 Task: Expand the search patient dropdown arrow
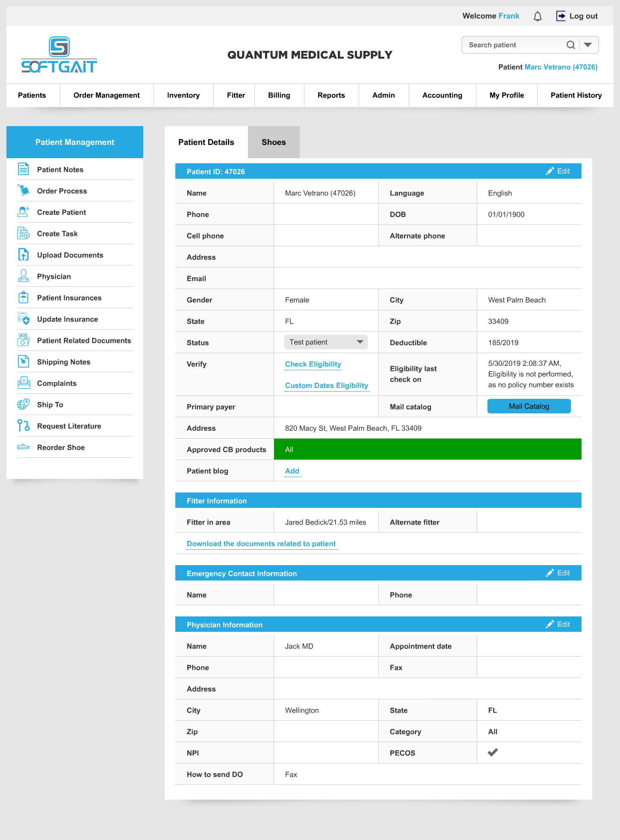point(588,45)
